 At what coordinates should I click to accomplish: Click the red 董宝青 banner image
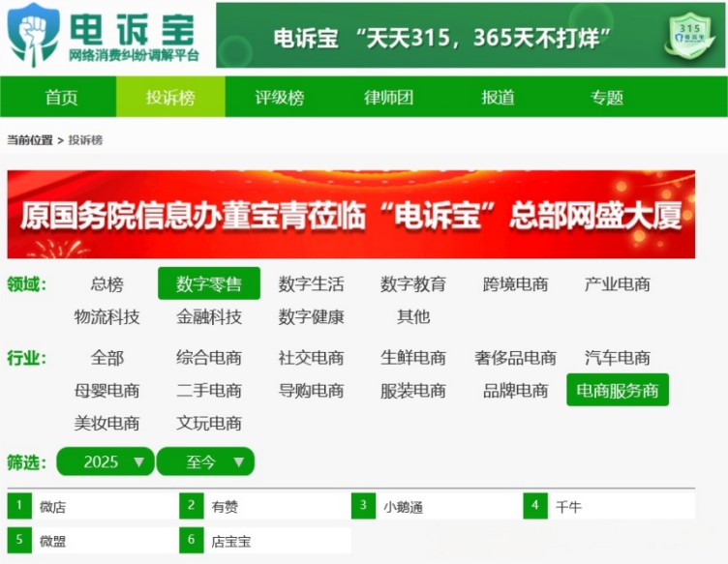pos(350,215)
